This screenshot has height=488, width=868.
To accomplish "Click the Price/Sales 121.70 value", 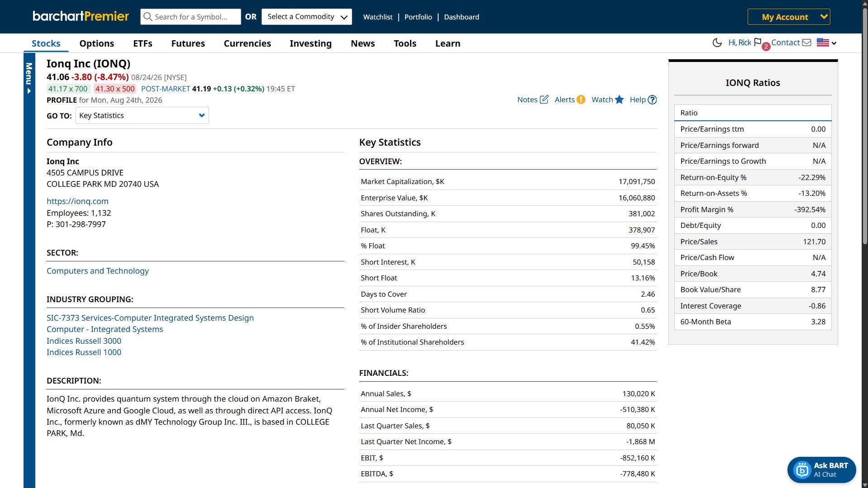I will pos(814,242).
